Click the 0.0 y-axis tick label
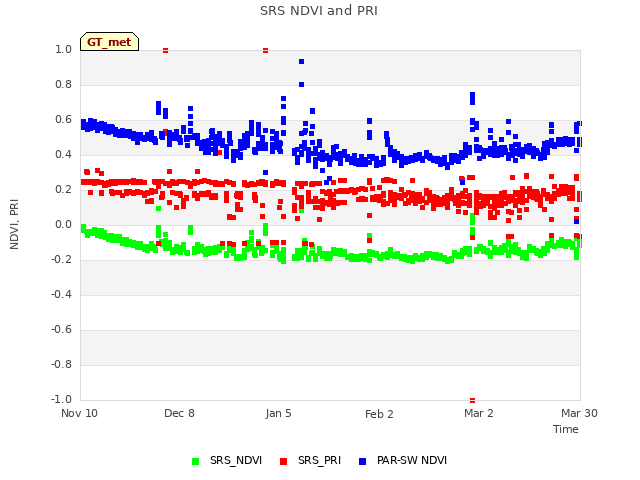The width and height of the screenshot is (640, 480). pyautogui.click(x=63, y=224)
